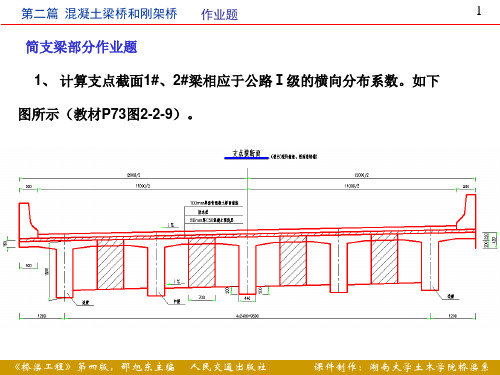Click the rightmost hatched diaphragm

click(x=384, y=258)
